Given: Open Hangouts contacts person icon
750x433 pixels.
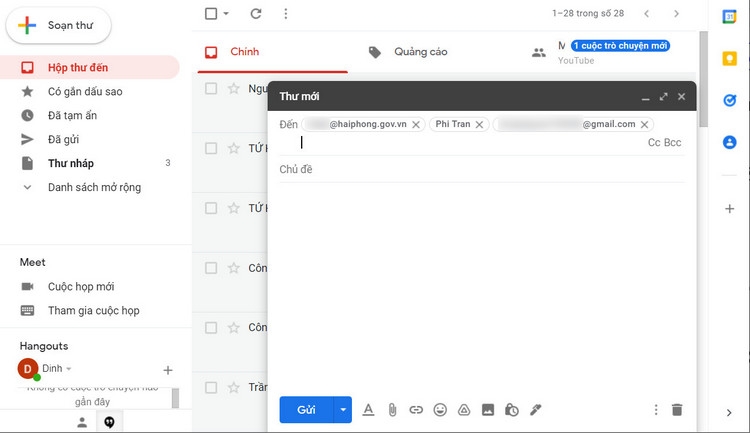Looking at the screenshot, I should click(x=82, y=422).
